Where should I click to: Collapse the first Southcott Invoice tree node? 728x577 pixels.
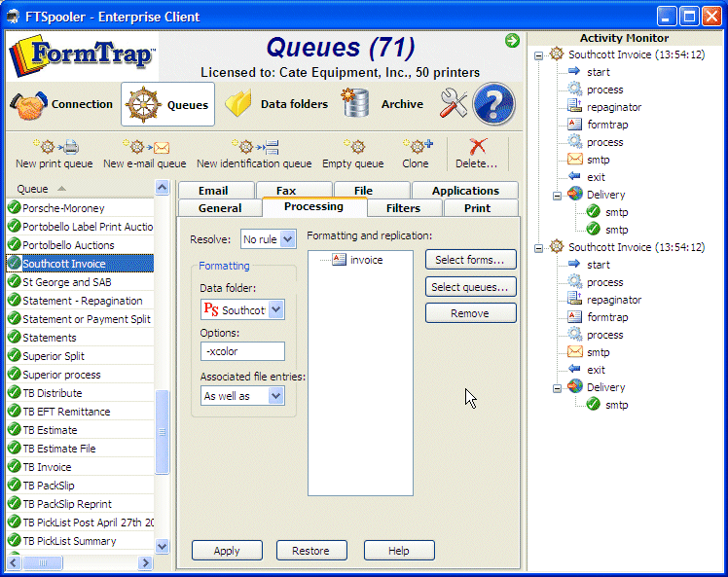(539, 54)
